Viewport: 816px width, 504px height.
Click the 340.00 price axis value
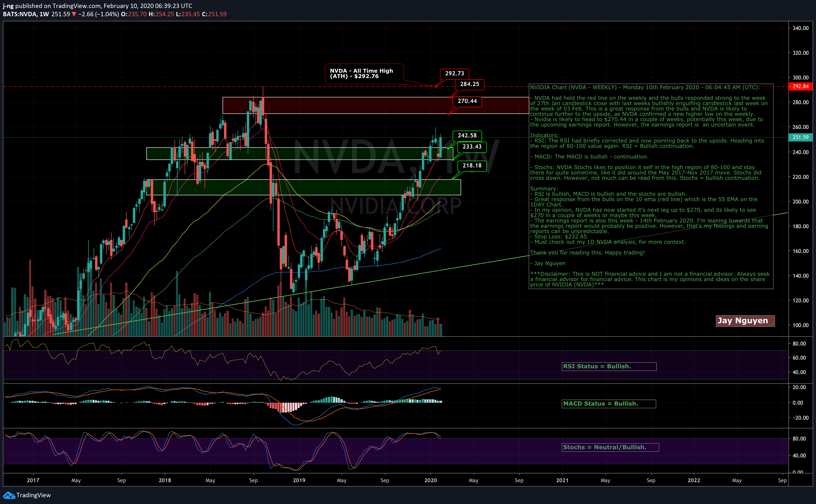click(x=800, y=28)
